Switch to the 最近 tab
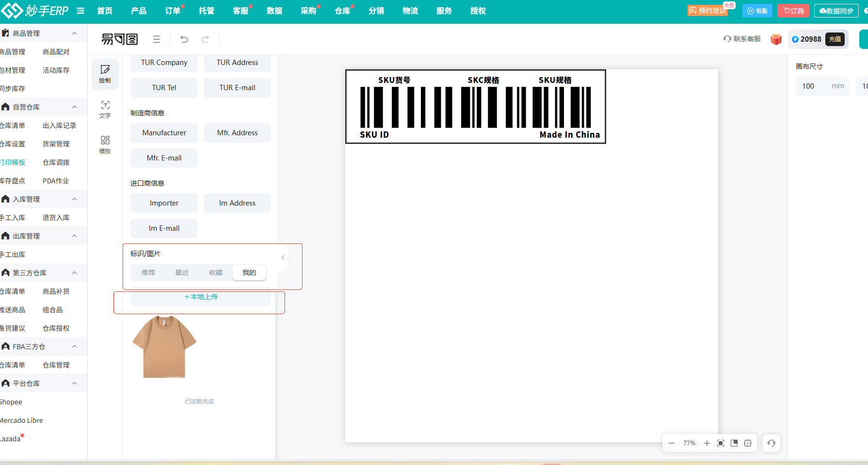The height and width of the screenshot is (465, 868). pyautogui.click(x=182, y=273)
